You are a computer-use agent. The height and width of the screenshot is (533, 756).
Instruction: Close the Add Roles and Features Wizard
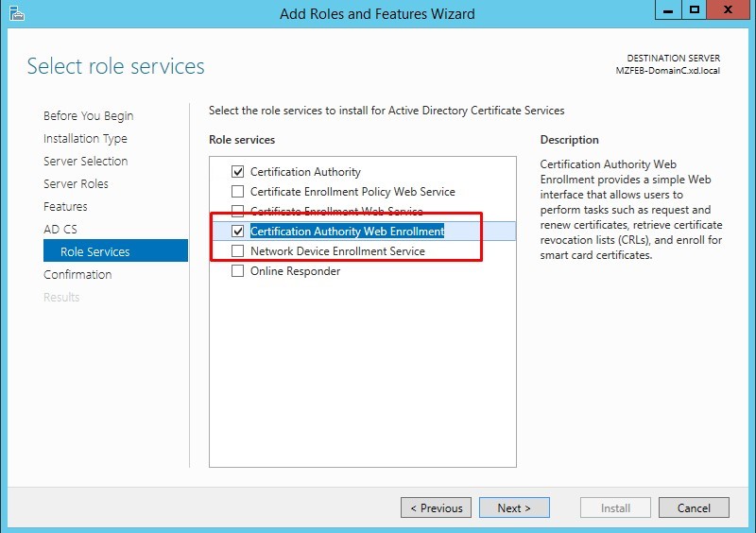(728, 10)
